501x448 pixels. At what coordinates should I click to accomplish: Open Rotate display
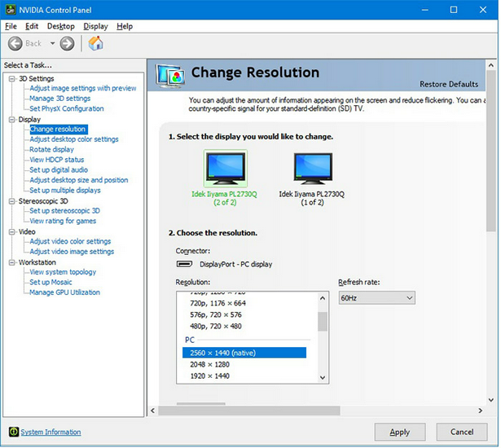click(x=51, y=150)
